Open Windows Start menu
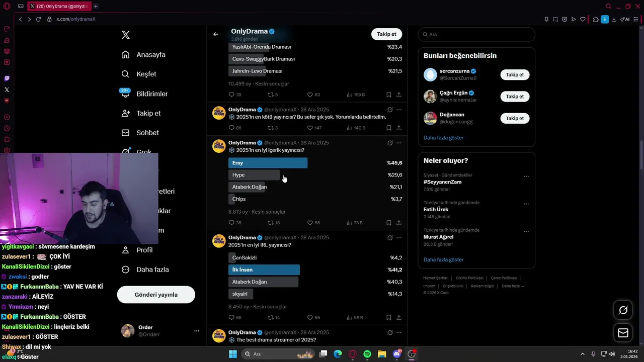Image resolution: width=644 pixels, height=362 pixels. tap(233, 354)
